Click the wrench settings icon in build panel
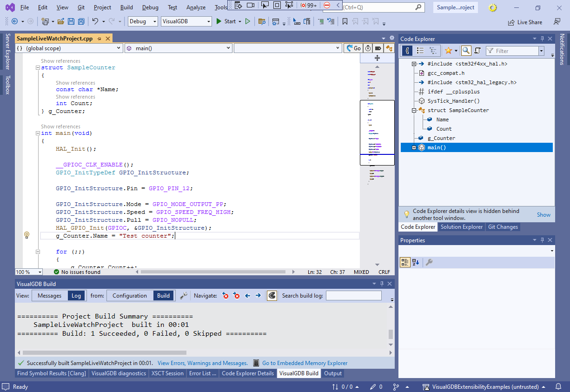Image resolution: width=570 pixels, height=392 pixels. pyautogui.click(x=184, y=295)
